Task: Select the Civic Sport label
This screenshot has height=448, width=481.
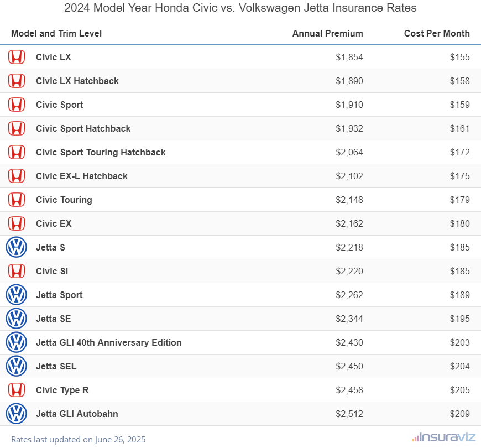Action: [x=60, y=105]
